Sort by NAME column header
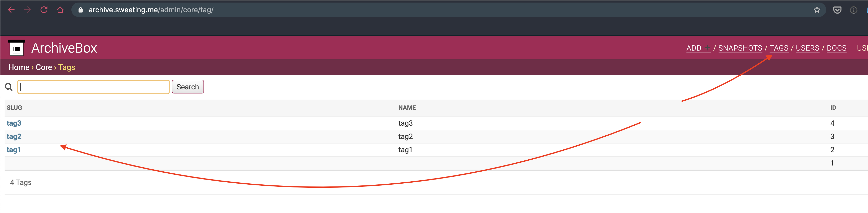The image size is (868, 213). point(407,108)
